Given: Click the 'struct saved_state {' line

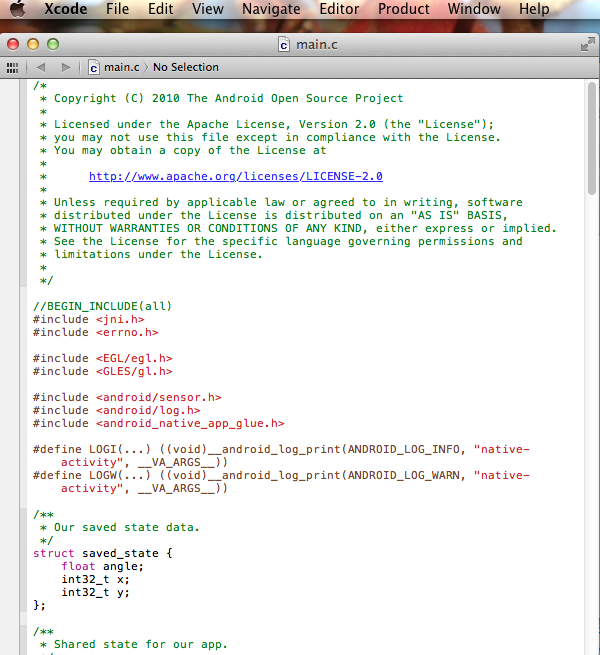Looking at the screenshot, I should [x=103, y=553].
